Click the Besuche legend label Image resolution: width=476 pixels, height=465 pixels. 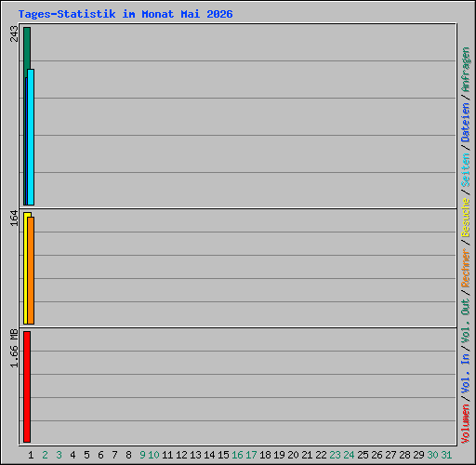tap(466, 218)
